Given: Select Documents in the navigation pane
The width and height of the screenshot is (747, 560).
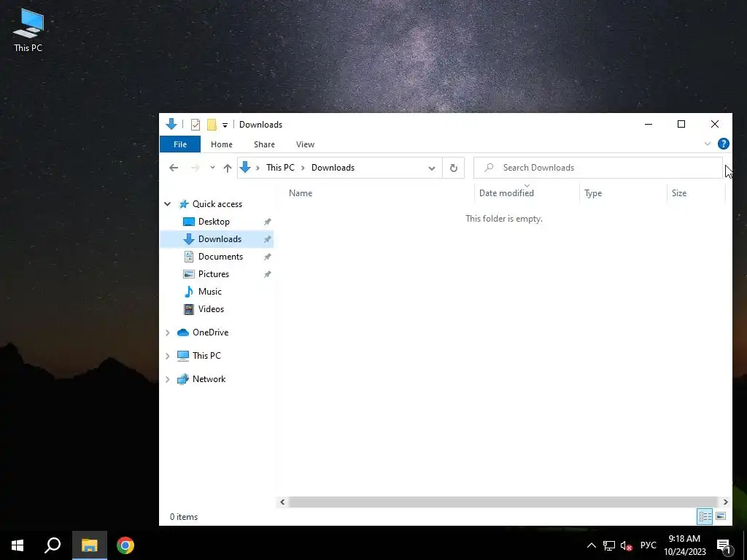Looking at the screenshot, I should [x=220, y=257].
